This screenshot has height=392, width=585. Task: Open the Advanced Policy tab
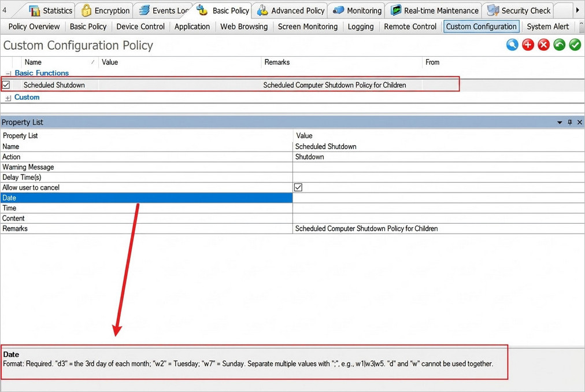click(291, 10)
